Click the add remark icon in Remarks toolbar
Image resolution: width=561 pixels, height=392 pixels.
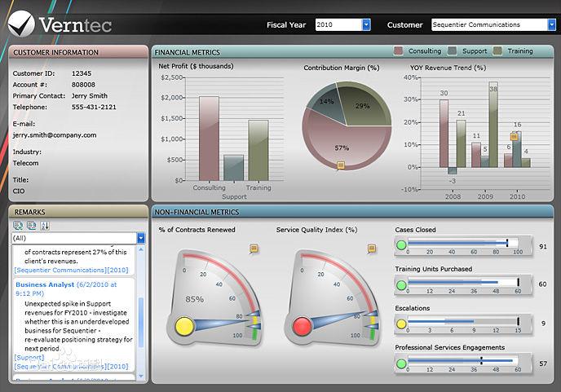[x=18, y=226]
